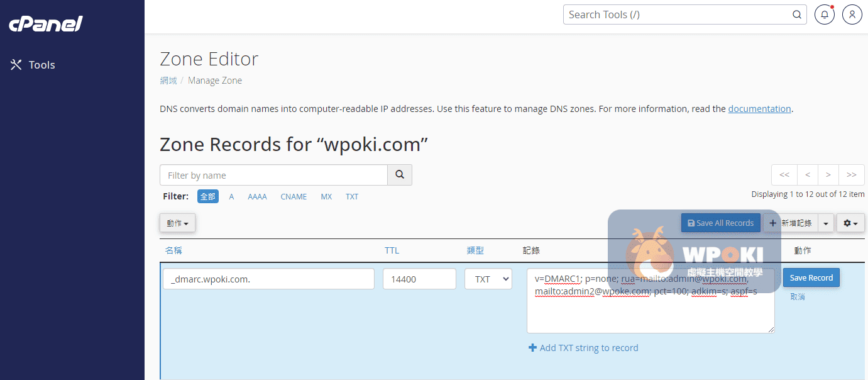
Task: Open Tools in the sidebar
Action: (x=33, y=65)
